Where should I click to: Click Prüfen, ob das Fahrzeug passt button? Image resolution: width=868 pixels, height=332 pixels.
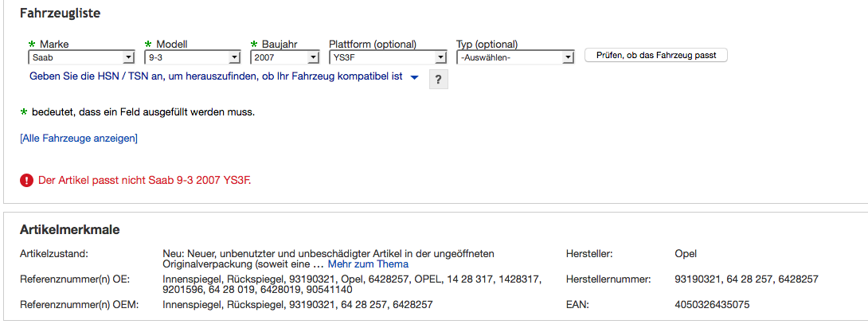[x=656, y=56]
